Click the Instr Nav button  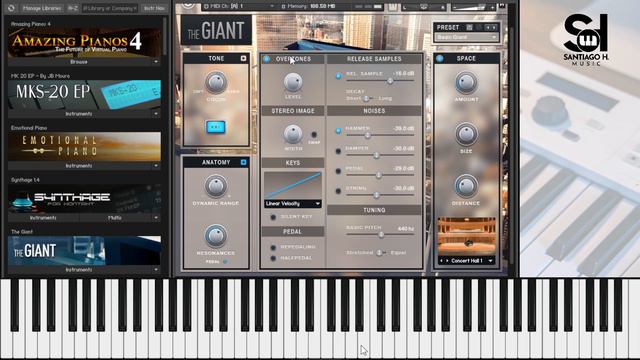click(154, 8)
